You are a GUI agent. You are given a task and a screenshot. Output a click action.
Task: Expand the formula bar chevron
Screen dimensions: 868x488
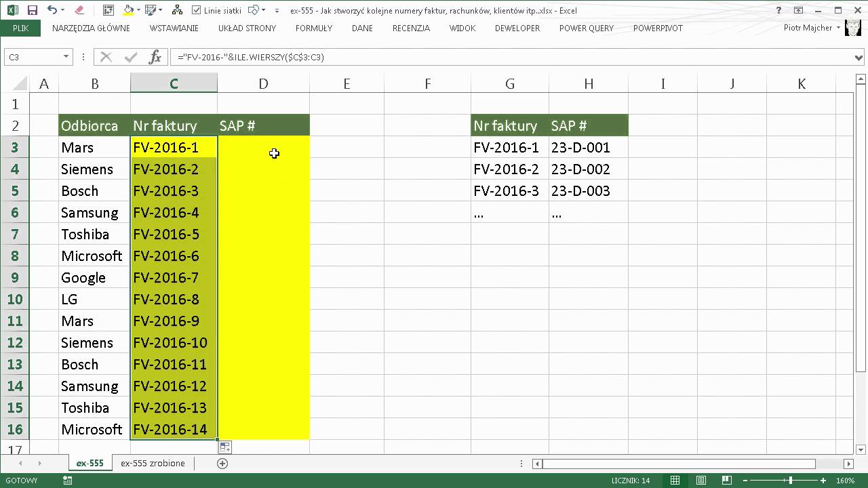(x=859, y=58)
